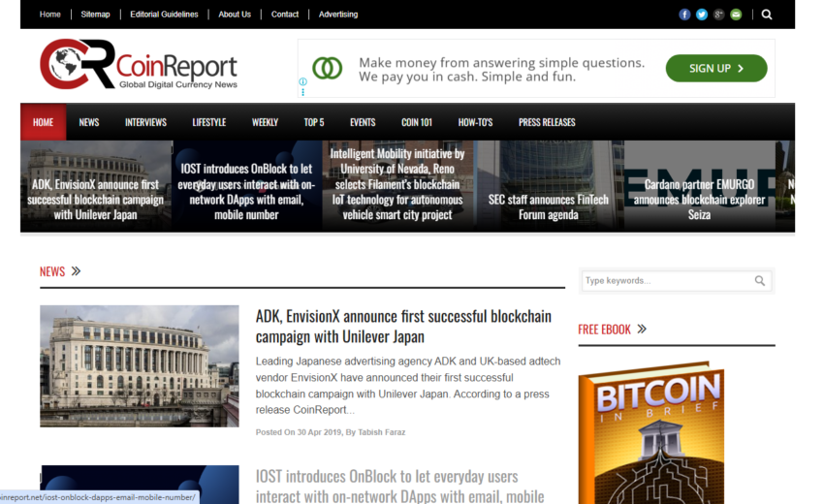Click 'Posted On 30 Apr 2019' date text
Image resolution: width=824 pixels, height=504 pixels.
299,432
